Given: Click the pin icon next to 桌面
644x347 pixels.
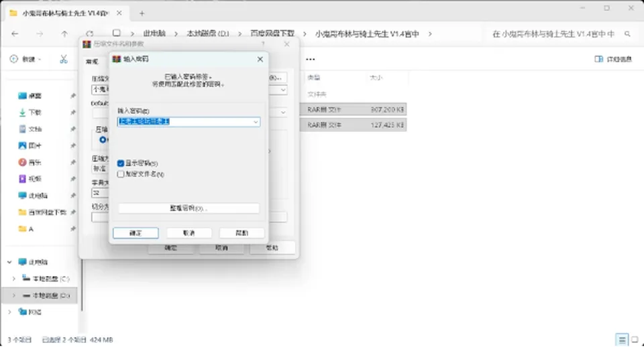Looking at the screenshot, I should [x=73, y=96].
